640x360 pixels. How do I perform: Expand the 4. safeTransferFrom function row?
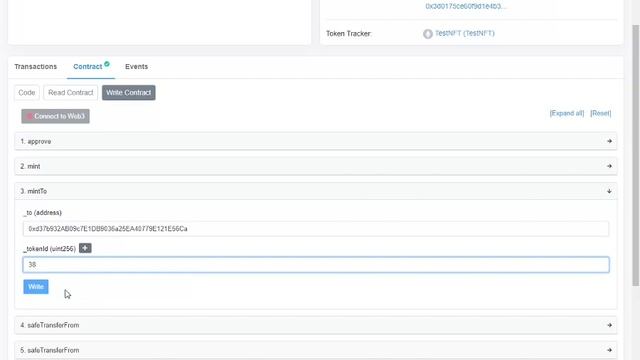click(x=316, y=325)
